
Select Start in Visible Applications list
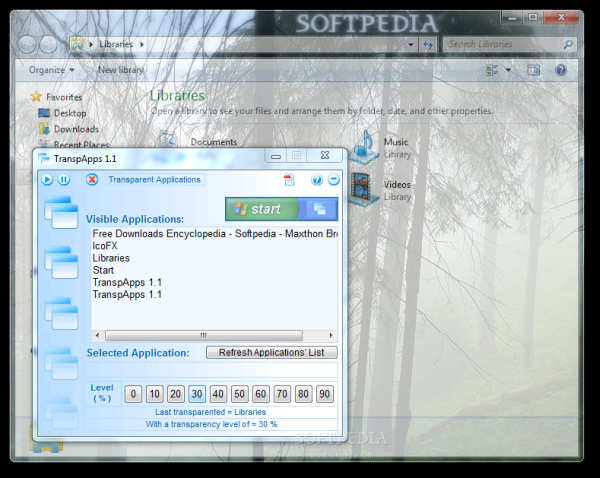[x=103, y=270]
